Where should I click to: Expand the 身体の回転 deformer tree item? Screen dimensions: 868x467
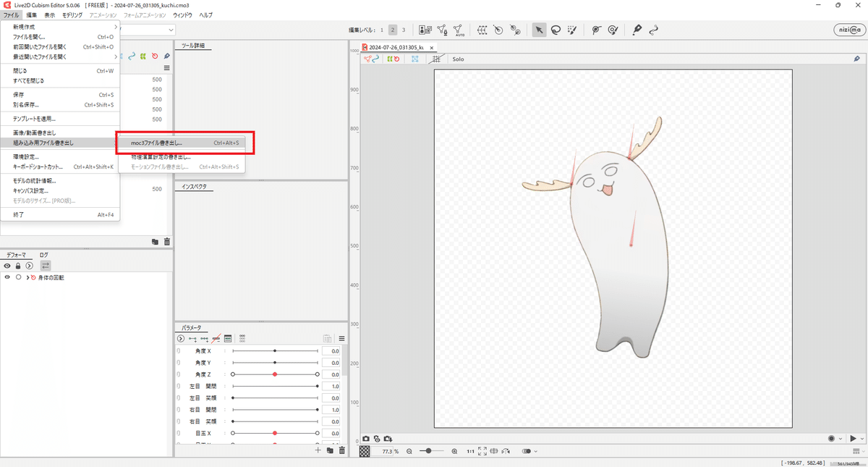point(27,277)
